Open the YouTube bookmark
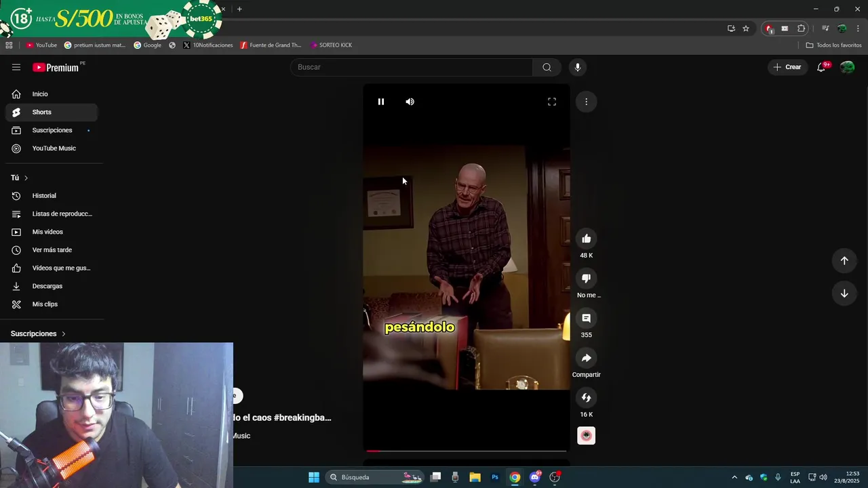 coord(41,45)
